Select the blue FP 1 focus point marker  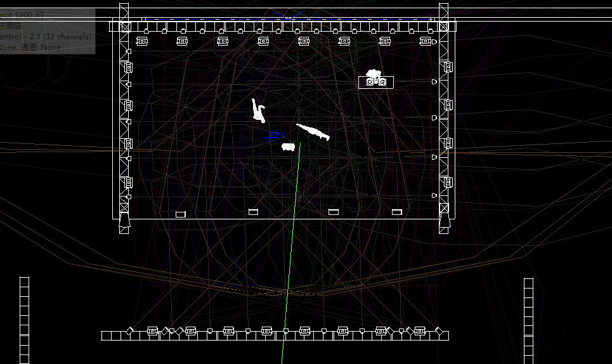tap(276, 135)
